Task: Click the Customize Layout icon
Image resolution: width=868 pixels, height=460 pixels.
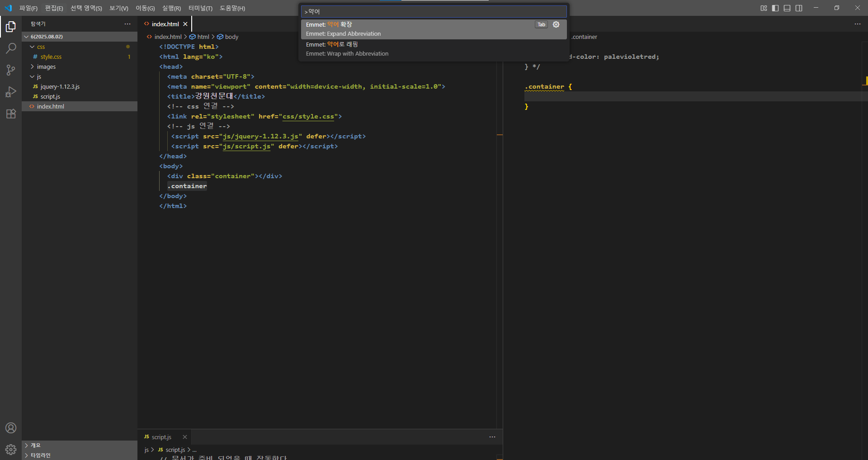Action: [764, 8]
